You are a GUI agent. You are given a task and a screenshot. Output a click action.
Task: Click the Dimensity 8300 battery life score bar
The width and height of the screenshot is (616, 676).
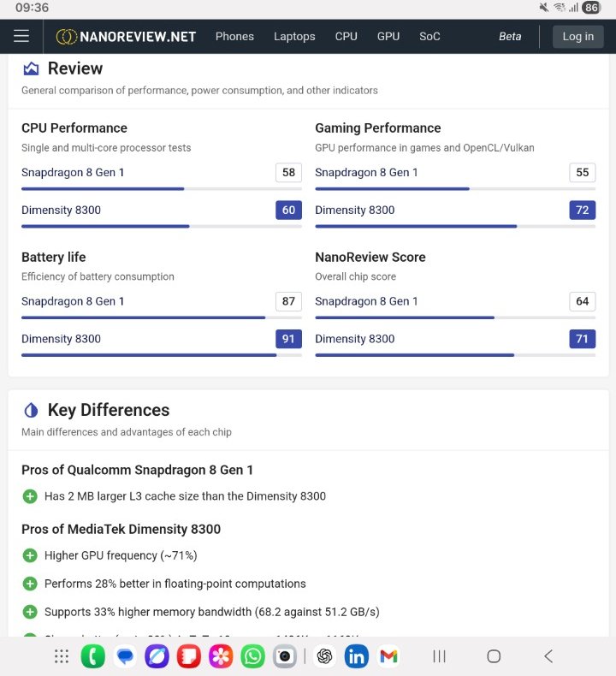[x=162, y=355]
